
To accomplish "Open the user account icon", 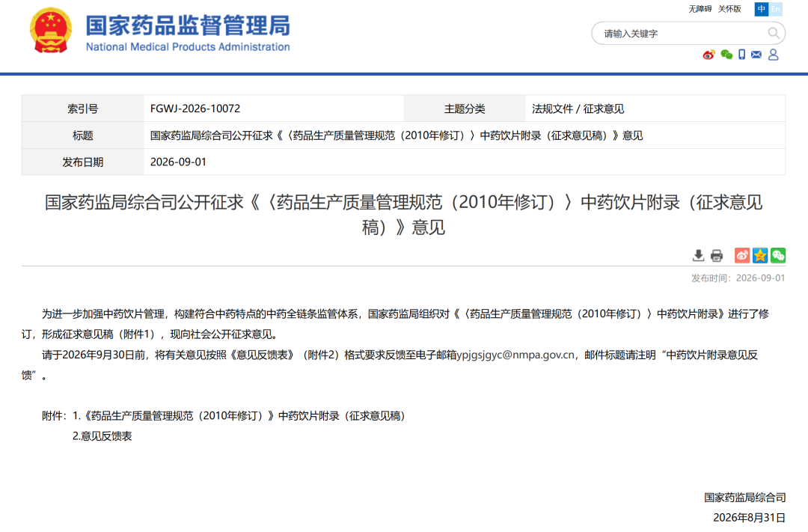I will point(773,55).
